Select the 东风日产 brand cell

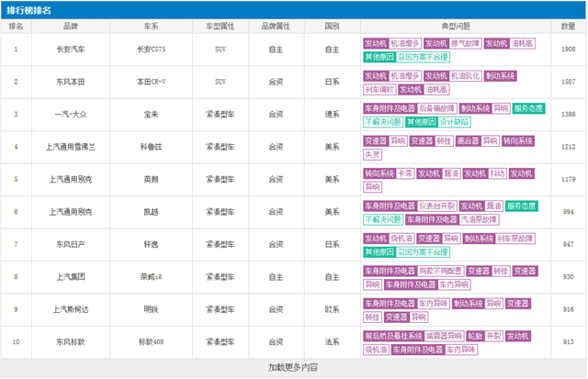coord(71,244)
